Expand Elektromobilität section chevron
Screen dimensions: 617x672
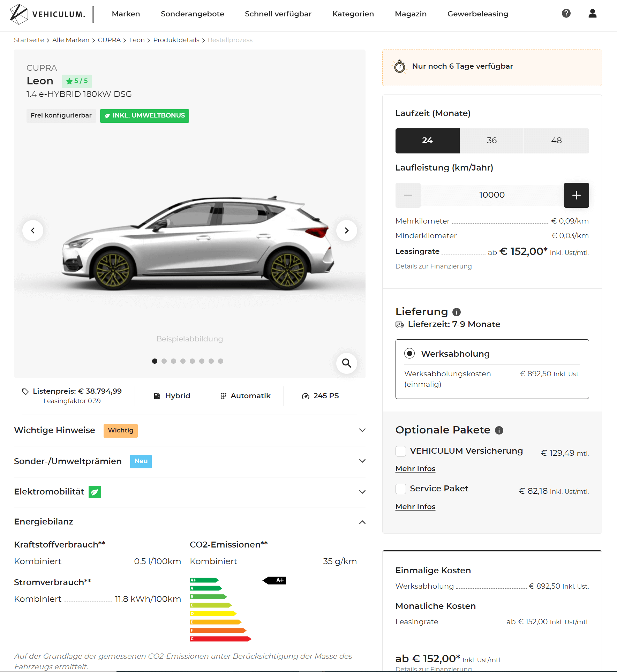tap(362, 492)
